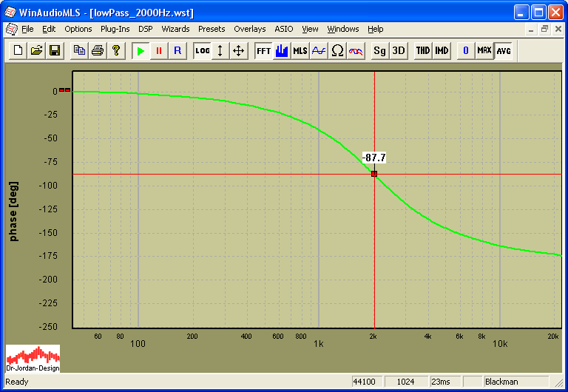568x392 pixels.
Task: Click the red cursor marker at 2k
Action: point(374,174)
